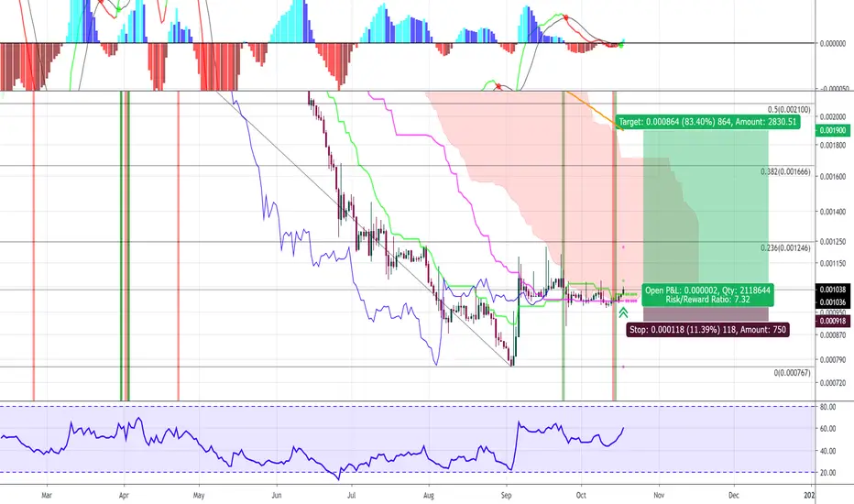Viewport: 854px width, 504px height.
Task: Click the 0.000720 price axis value
Action: tap(833, 383)
